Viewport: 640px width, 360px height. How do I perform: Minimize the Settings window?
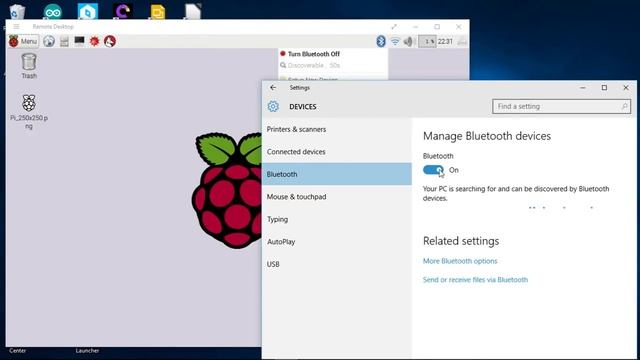pyautogui.click(x=583, y=87)
